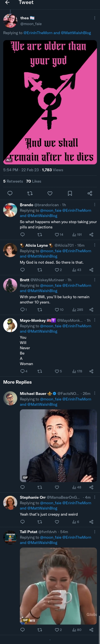This screenshot has height=644, width=100.
Task: Retweet thea's main tweet
Action: [30, 193]
